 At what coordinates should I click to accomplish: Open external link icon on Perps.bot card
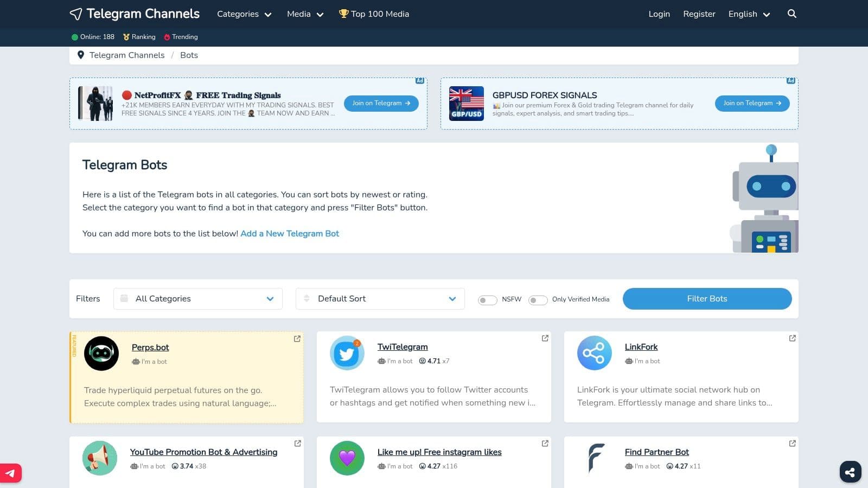(297, 339)
